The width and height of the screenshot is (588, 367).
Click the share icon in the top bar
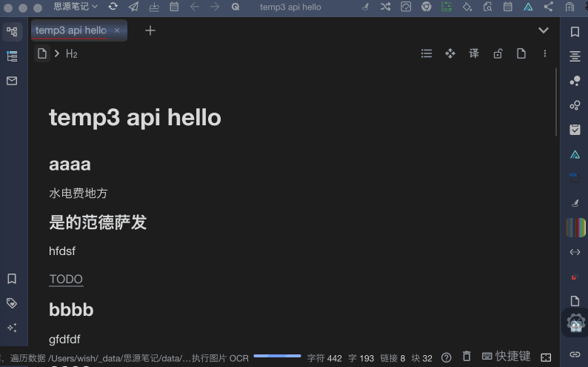548,7
